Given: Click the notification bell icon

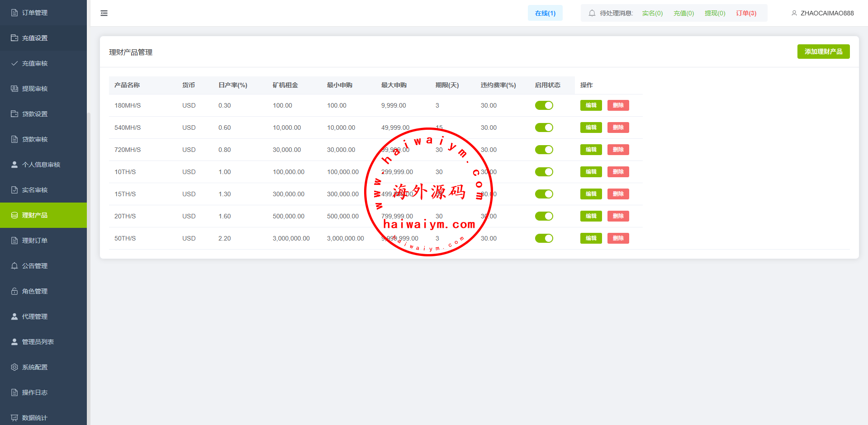Looking at the screenshot, I should (x=592, y=13).
